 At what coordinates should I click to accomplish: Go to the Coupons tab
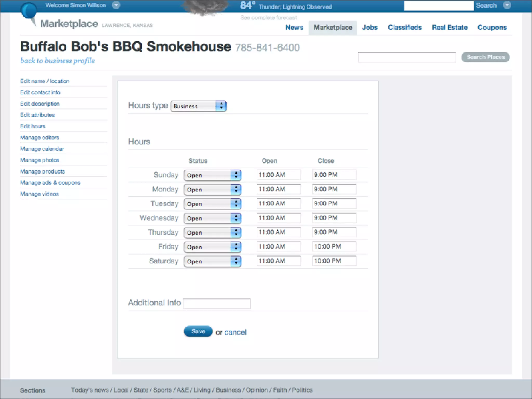point(492,28)
